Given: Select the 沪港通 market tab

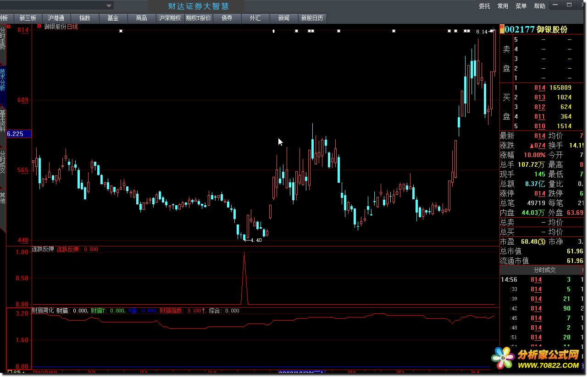Looking at the screenshot, I should tap(56, 18).
